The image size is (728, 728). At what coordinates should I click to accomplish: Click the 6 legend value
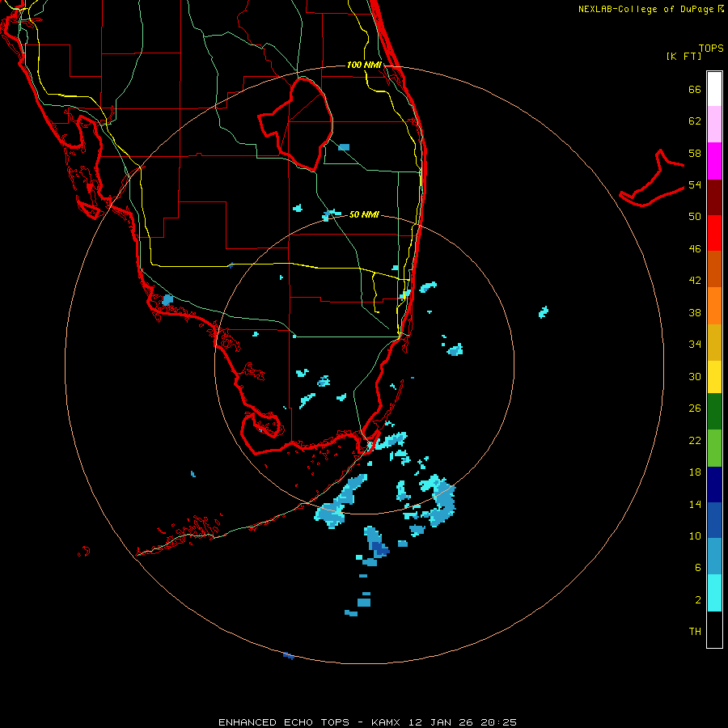pyautogui.click(x=698, y=568)
